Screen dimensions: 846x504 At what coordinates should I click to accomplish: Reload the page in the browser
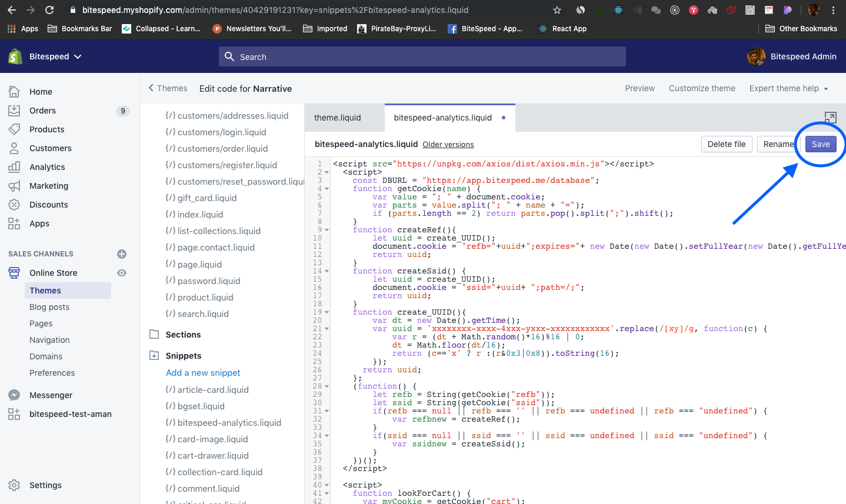[x=49, y=10]
